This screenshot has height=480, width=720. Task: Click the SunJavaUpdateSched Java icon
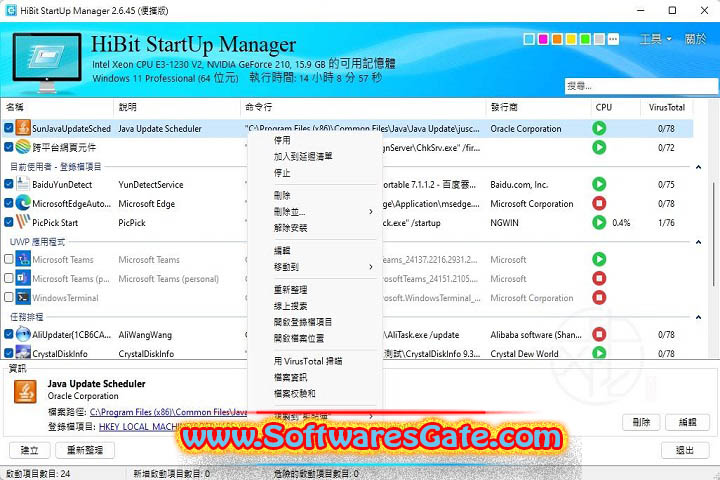[x=22, y=128]
